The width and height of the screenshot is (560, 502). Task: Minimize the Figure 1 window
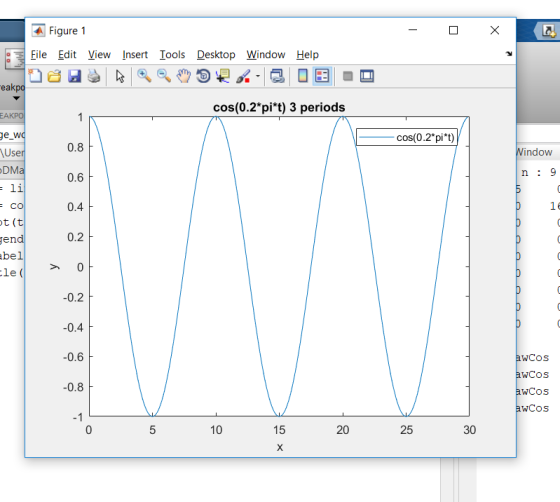pyautogui.click(x=412, y=30)
